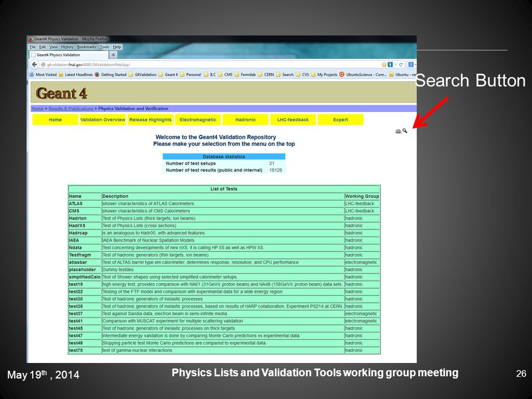532x399 pixels.
Task: Open the CVS bookmark folder
Action: (x=303, y=75)
